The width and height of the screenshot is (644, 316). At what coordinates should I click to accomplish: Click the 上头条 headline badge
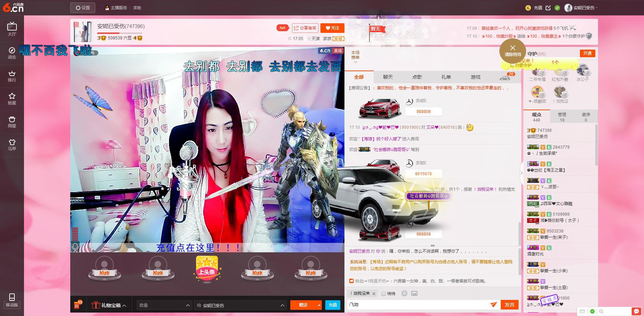coord(207,269)
